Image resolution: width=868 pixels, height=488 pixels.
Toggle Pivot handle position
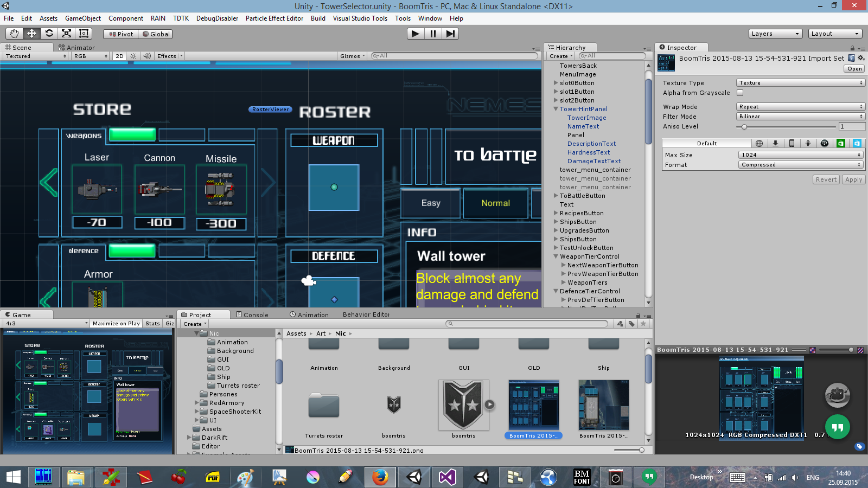click(120, 34)
